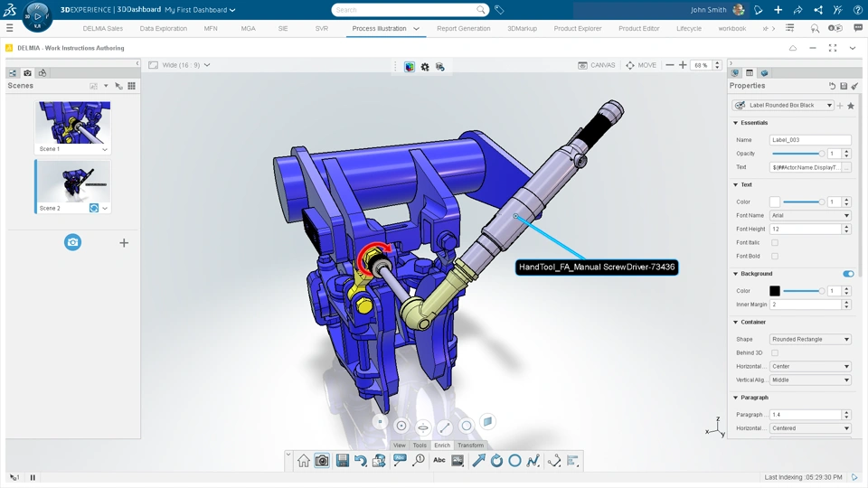
Task: Open the Horizontal Center alignment dropdown
Action: [810, 366]
